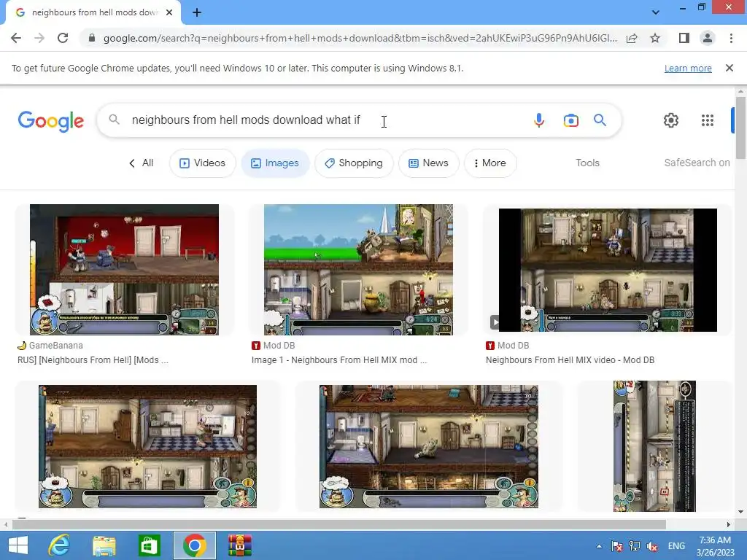
Task: Open the Action Center flag icon
Action: coord(617,546)
